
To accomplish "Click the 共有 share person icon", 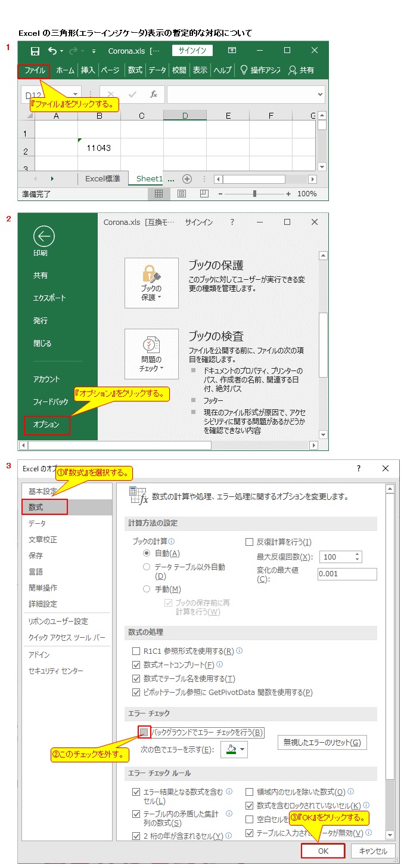I will click(x=293, y=70).
